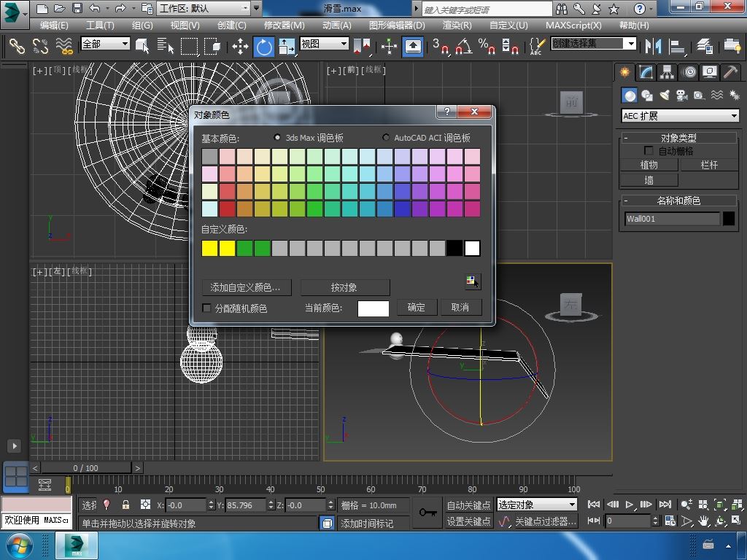747x560 pixels.
Task: Click the black object color swatch beside Wall001
Action: point(729,219)
